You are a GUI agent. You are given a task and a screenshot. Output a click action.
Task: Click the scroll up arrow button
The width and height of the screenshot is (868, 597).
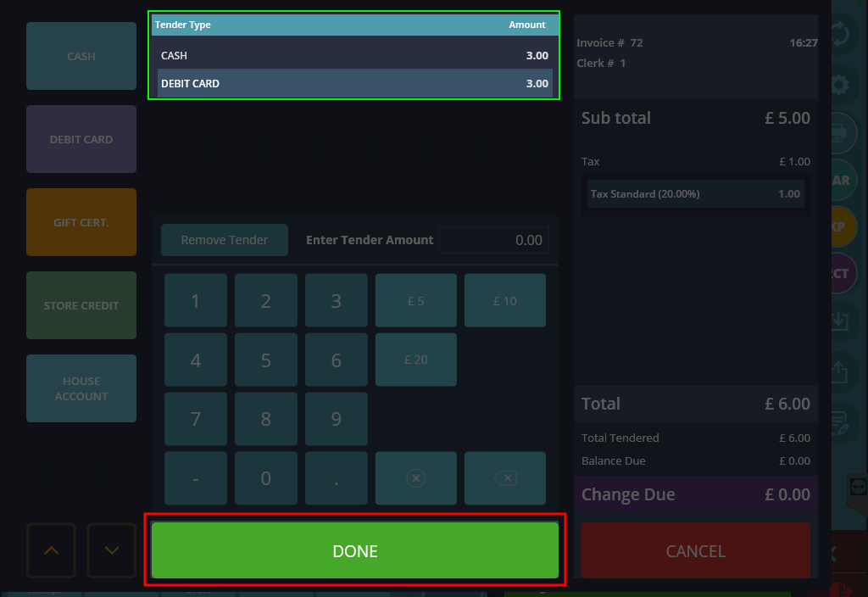(x=51, y=550)
